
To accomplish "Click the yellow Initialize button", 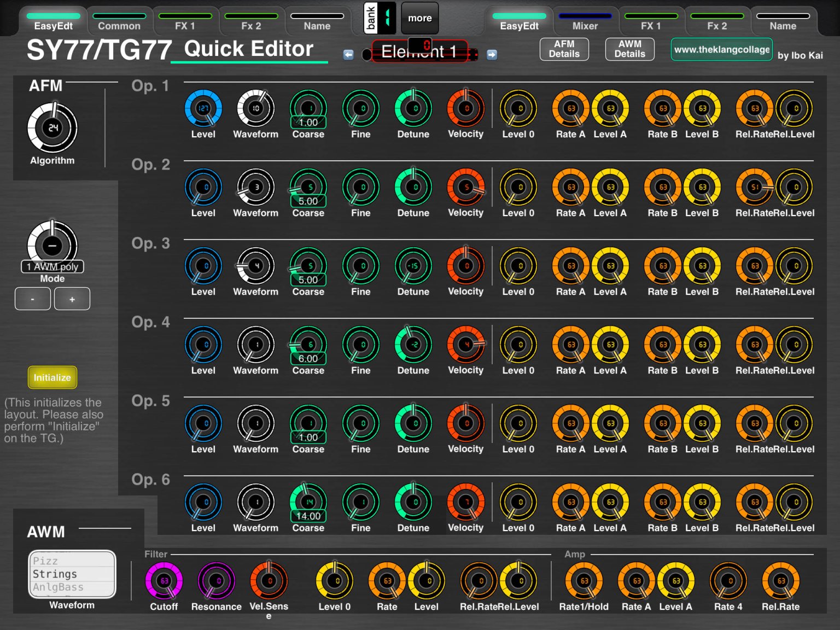I will (52, 377).
